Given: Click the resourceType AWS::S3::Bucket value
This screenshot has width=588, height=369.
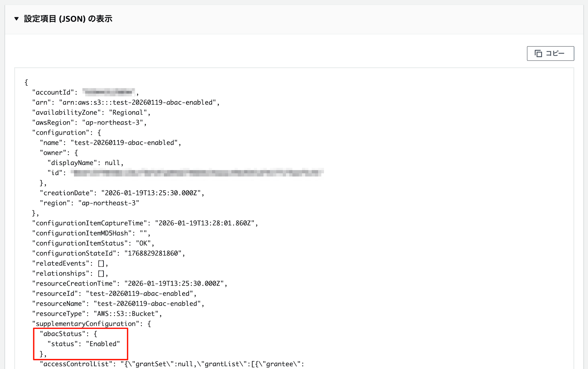Looking at the screenshot, I should click(126, 314).
